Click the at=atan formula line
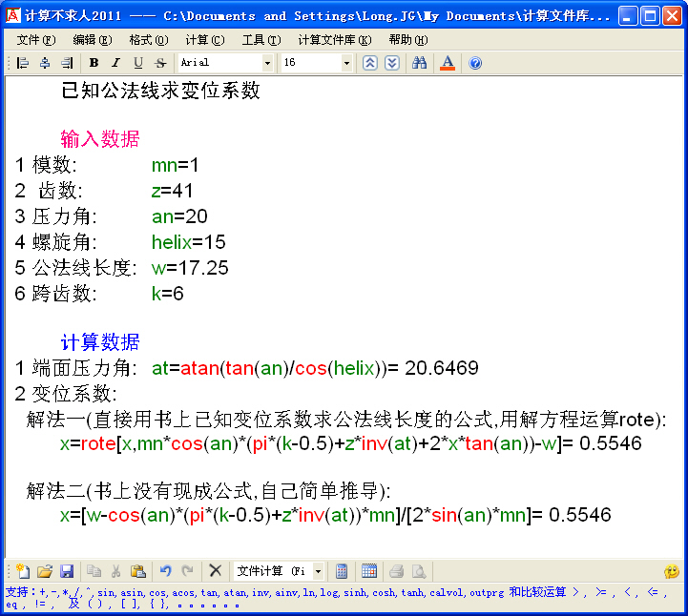688x616 pixels. [315, 368]
